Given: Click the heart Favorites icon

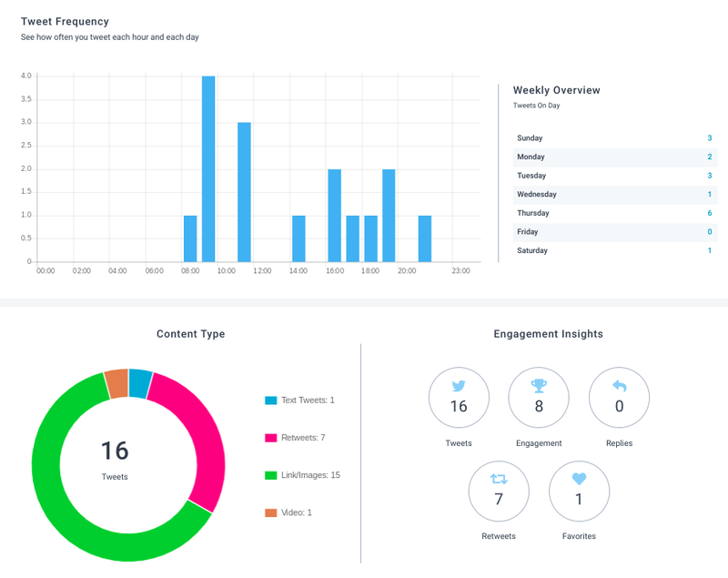Looking at the screenshot, I should point(579,479).
